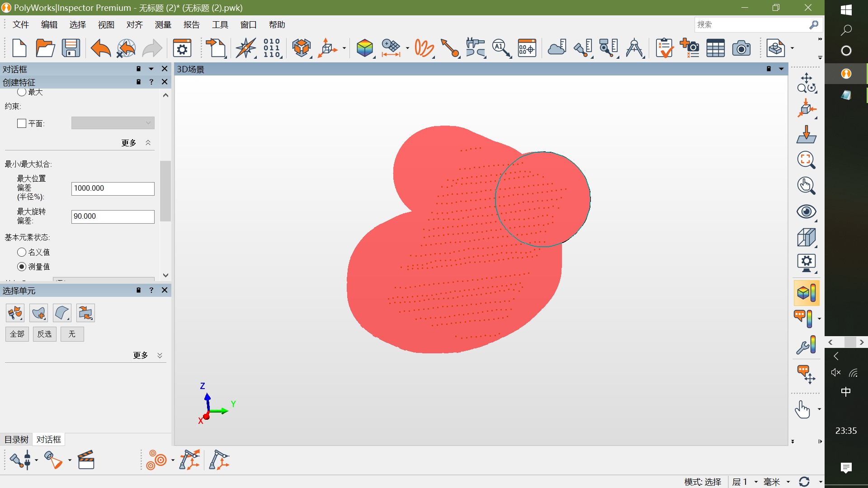Click the 全部 select-all button
Viewport: 868px width, 488px height.
17,334
